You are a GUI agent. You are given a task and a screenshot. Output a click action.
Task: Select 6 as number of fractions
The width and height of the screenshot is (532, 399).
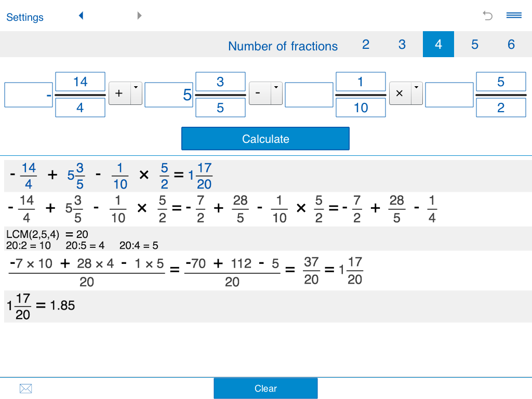coord(511,45)
